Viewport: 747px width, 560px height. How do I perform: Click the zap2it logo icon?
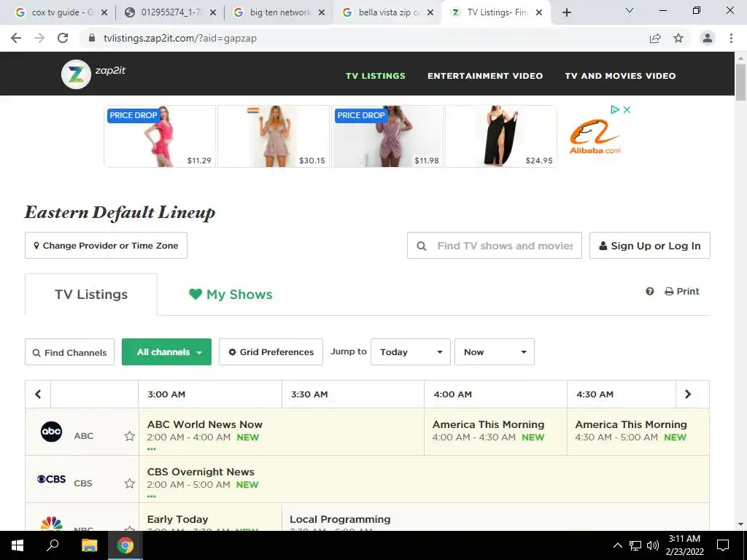coord(76,74)
